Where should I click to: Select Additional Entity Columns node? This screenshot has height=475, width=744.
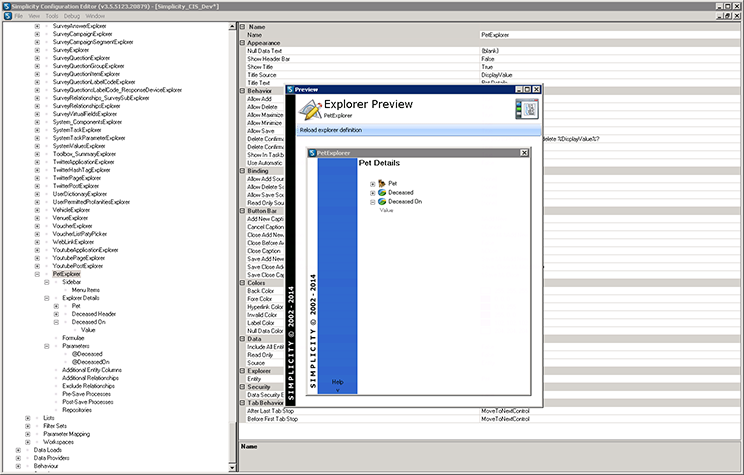pos(92,370)
